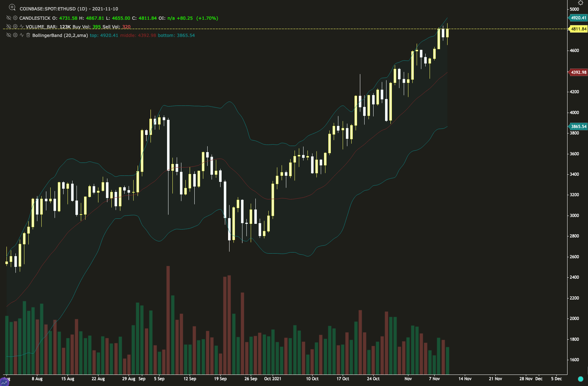Image resolution: width=588 pixels, height=386 pixels.
Task: Click the 1600 price axis label
Action: click(575, 360)
